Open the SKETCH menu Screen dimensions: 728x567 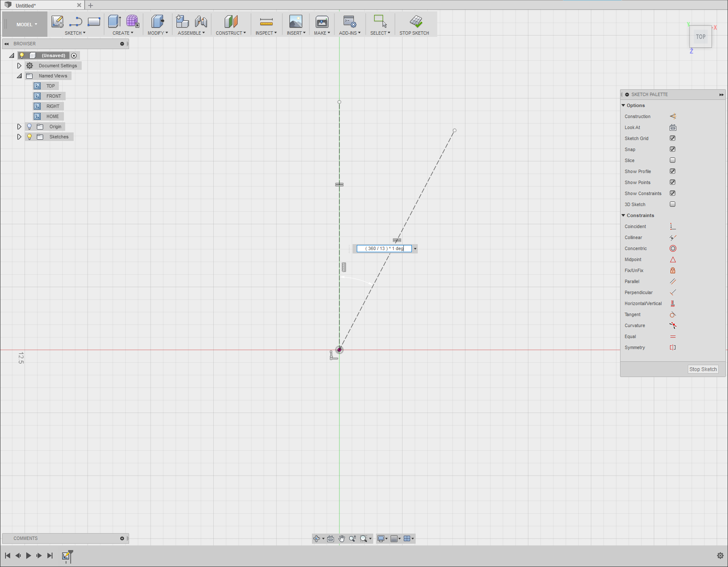click(75, 33)
